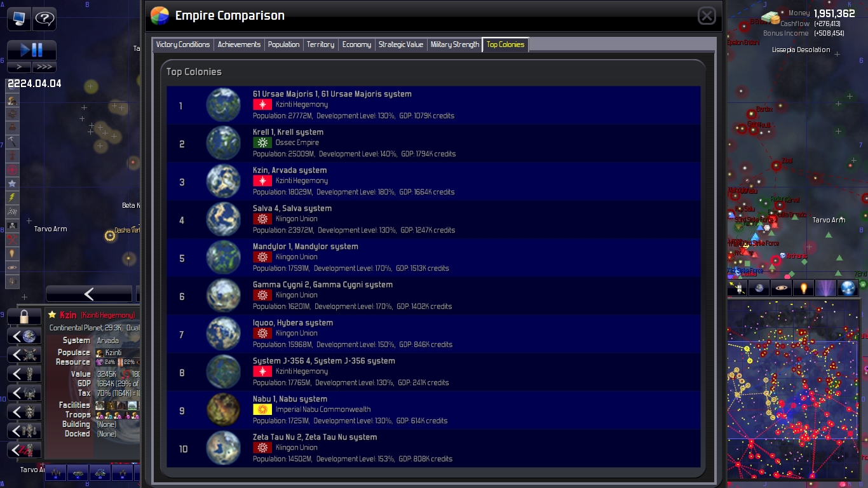Toggle the play/pause game button

pos(32,50)
